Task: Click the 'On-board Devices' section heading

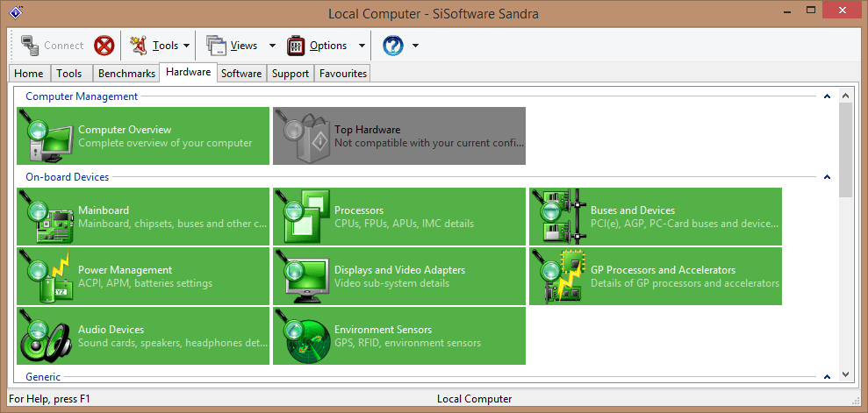Action: click(x=68, y=177)
